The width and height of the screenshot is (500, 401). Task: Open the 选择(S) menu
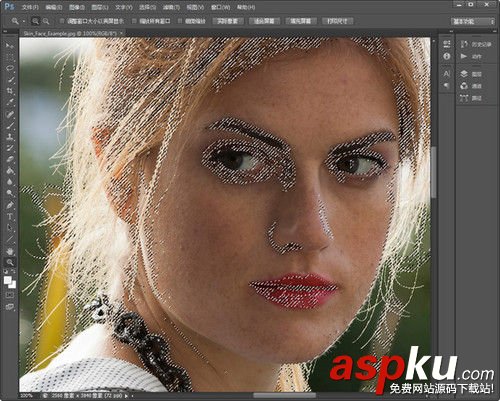coord(147,7)
